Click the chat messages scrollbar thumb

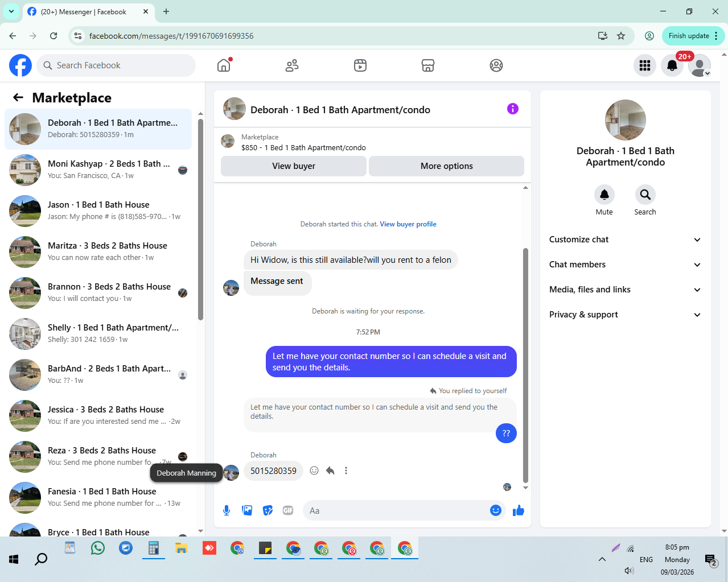click(525, 365)
